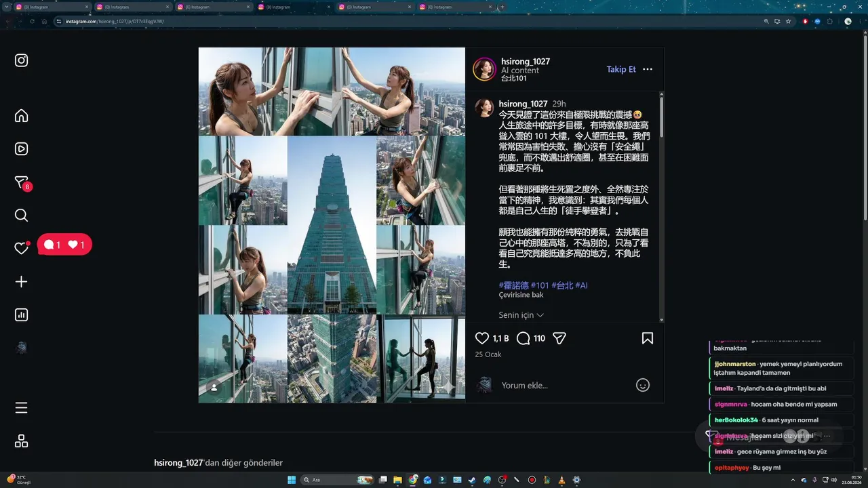Open the Windows Start menu
The height and width of the screenshot is (488, 868).
point(292,480)
